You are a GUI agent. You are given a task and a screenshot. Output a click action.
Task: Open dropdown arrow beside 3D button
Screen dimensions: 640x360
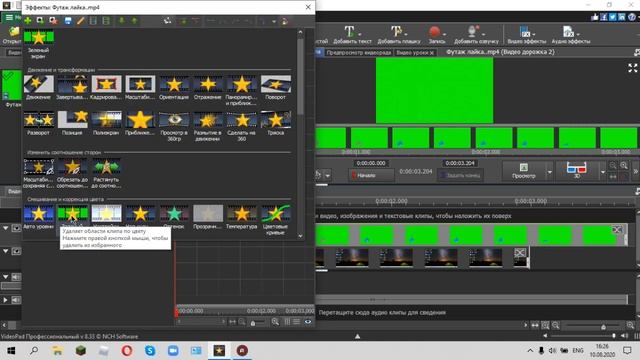602,172
